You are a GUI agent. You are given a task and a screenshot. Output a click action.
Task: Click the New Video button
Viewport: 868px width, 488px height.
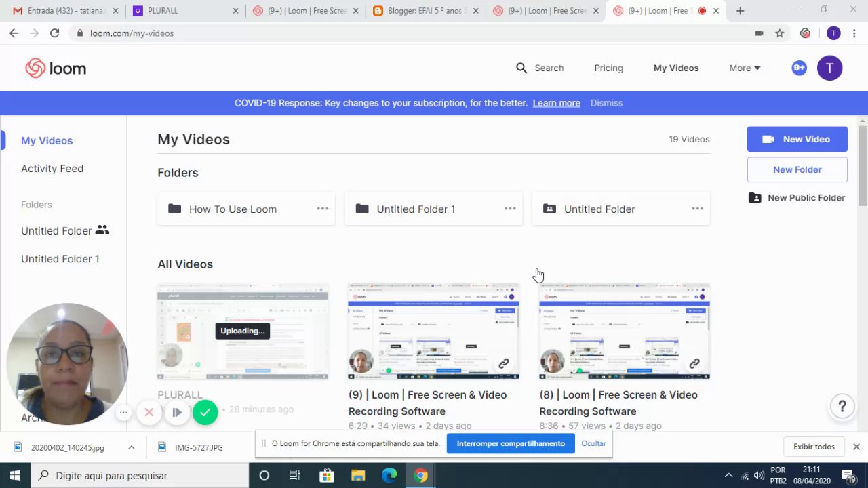pos(797,139)
